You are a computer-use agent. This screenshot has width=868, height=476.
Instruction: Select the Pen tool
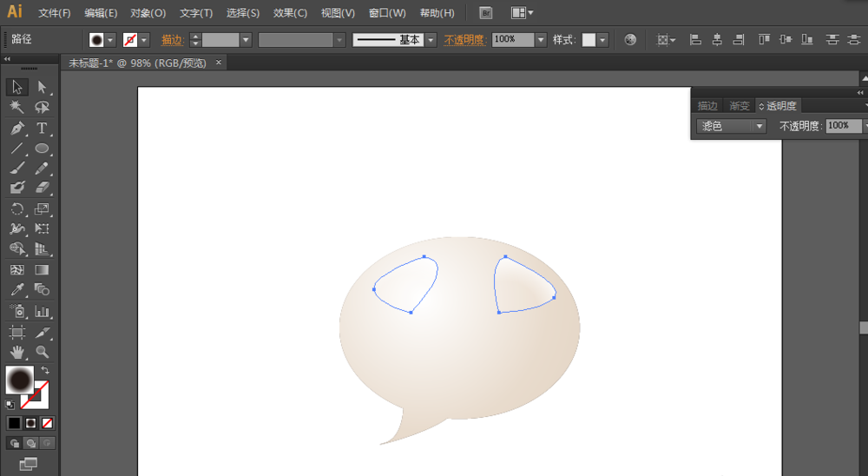[x=17, y=128]
